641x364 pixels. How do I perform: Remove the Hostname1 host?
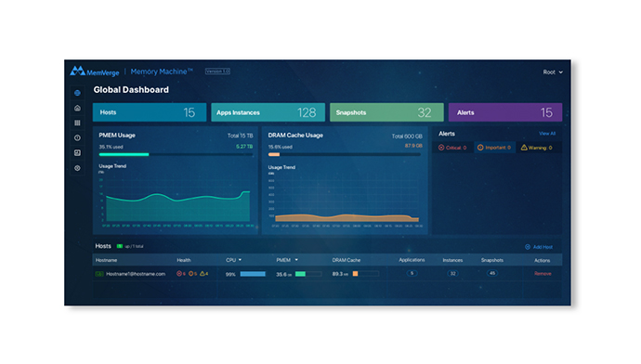tap(543, 274)
